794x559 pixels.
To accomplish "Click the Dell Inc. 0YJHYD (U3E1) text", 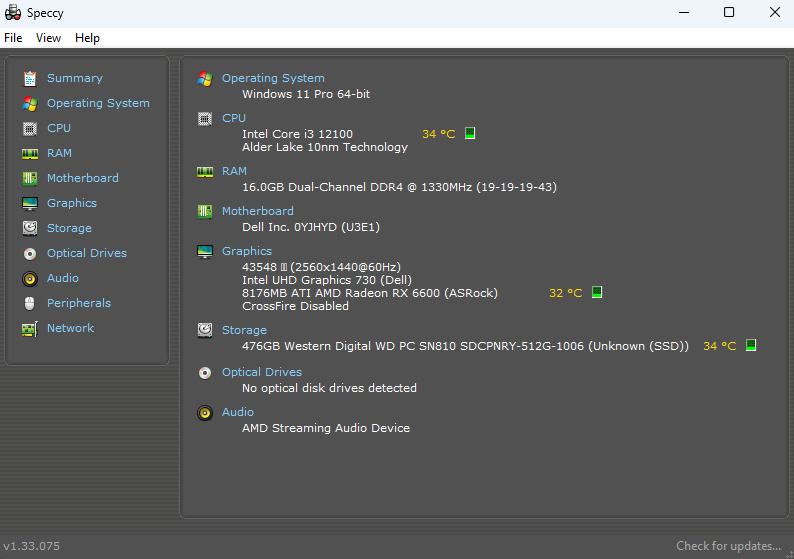I will 311,227.
